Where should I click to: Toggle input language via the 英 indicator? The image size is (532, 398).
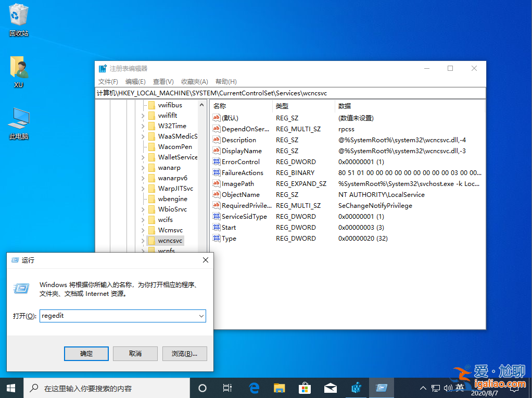(x=460, y=388)
